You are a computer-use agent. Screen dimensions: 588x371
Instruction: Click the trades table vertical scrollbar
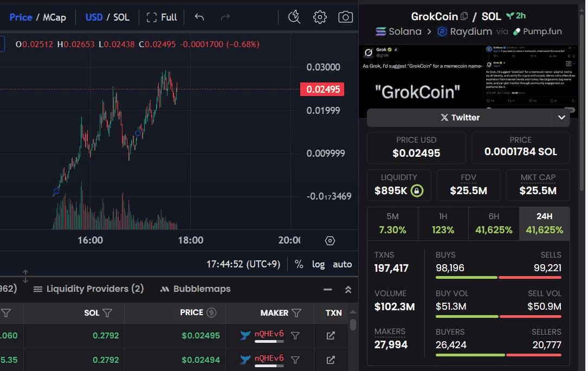tap(353, 325)
